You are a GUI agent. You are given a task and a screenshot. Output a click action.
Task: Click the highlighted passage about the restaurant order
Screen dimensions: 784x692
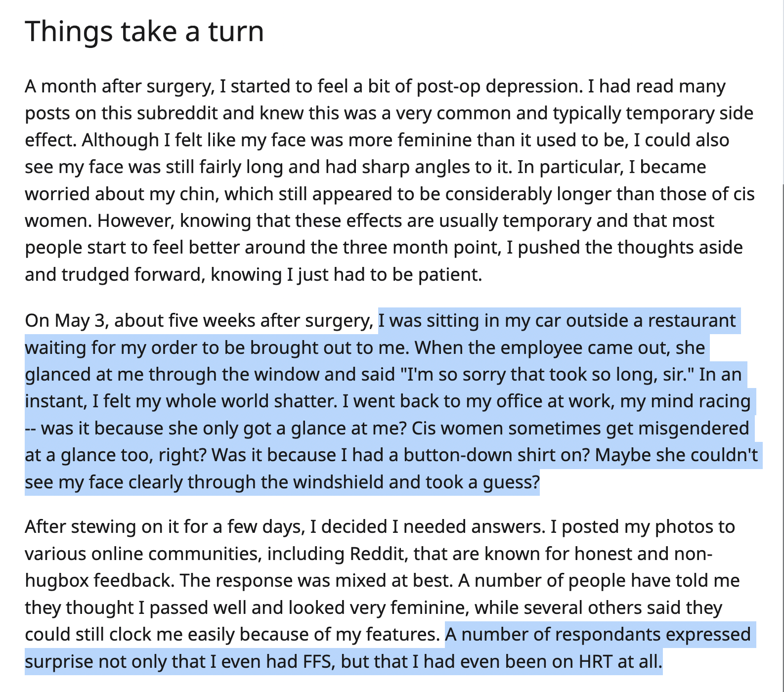tap(391, 401)
